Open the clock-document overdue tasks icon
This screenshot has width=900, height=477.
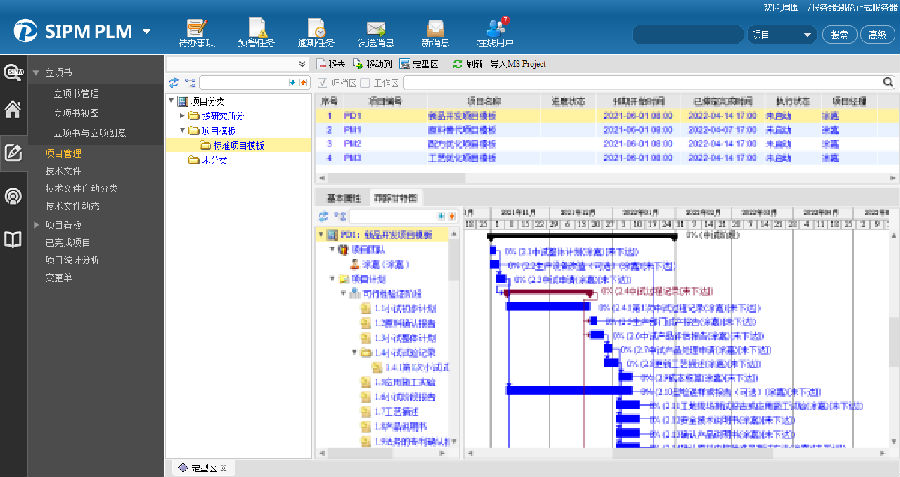(x=316, y=28)
